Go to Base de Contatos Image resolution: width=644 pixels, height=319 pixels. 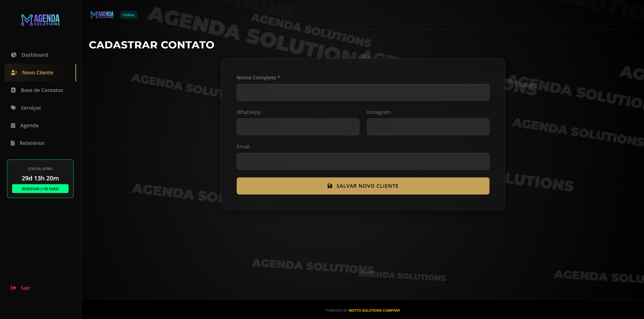(x=42, y=90)
